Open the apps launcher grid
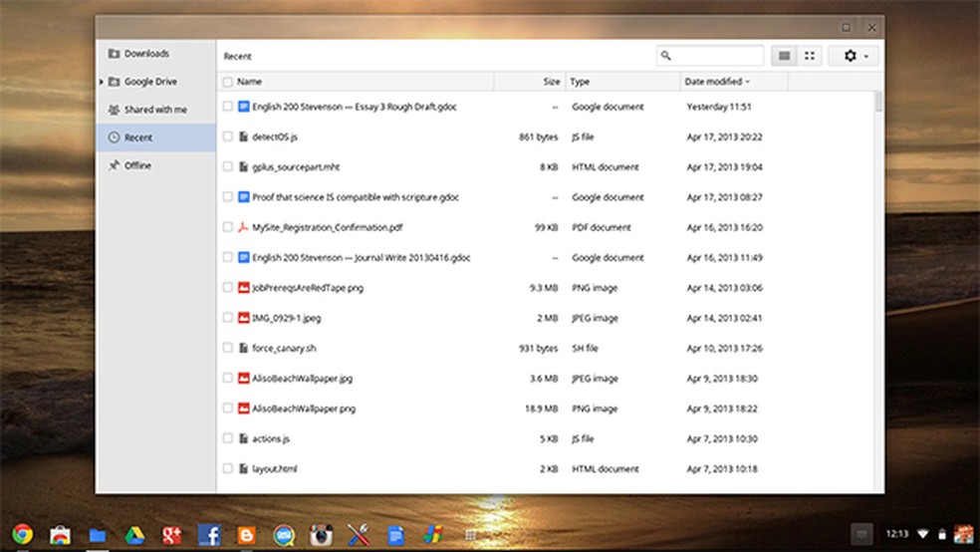The image size is (980, 552). pos(471,535)
